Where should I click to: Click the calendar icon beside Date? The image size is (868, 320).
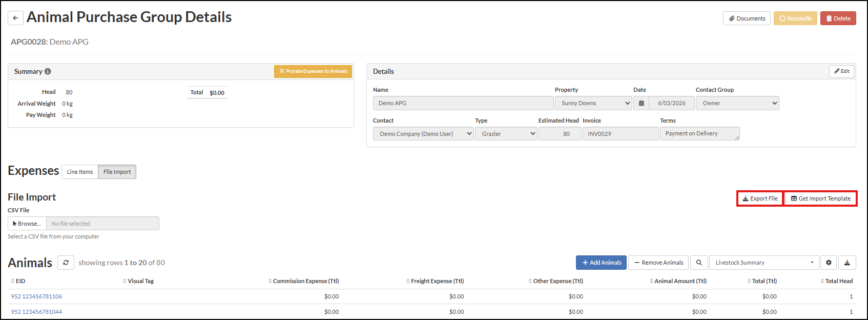[641, 103]
